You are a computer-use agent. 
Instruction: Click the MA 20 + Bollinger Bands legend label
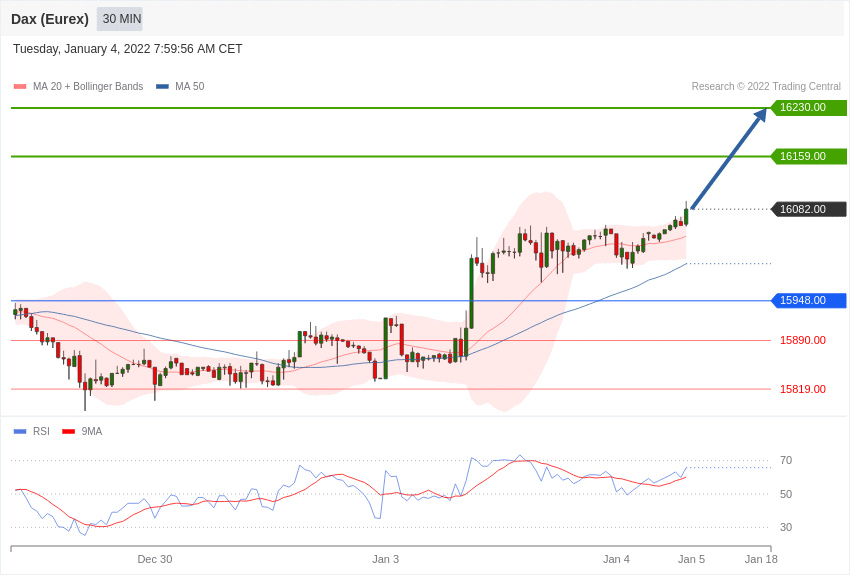[88, 87]
